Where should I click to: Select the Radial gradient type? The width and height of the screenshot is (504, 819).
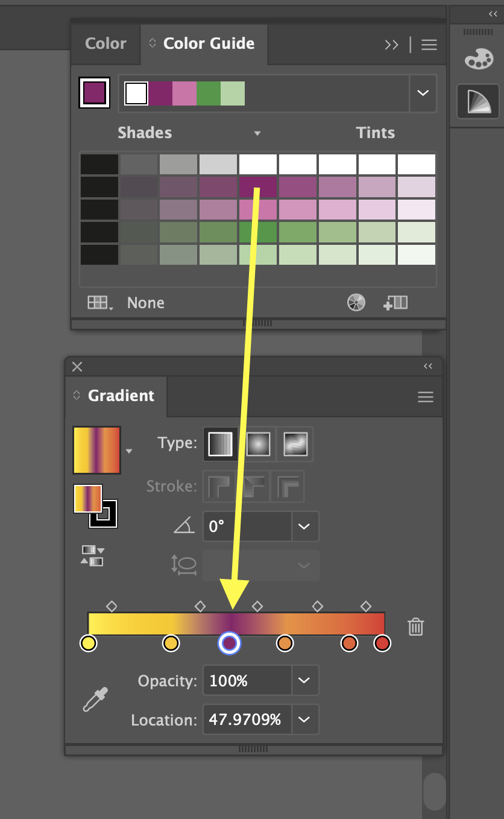258,444
